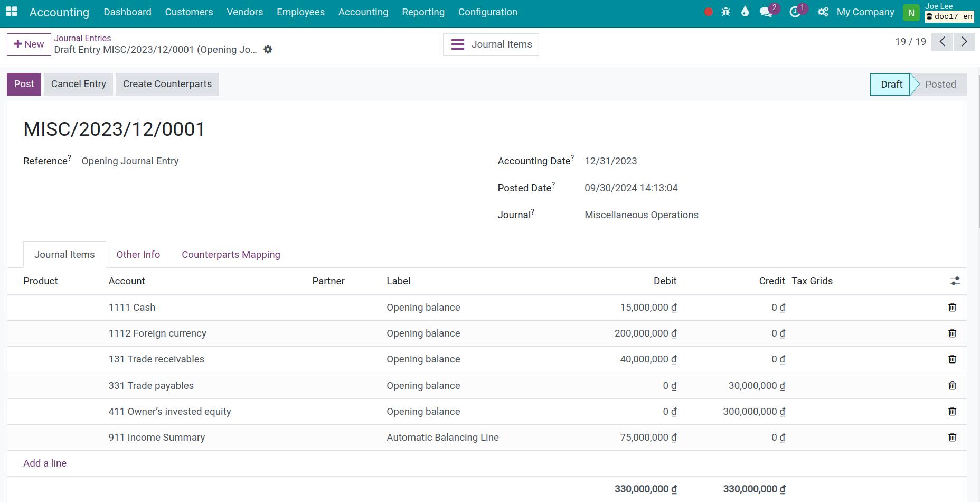
Task: Select the 1112 Foreign currency account cell
Action: pyautogui.click(x=157, y=333)
